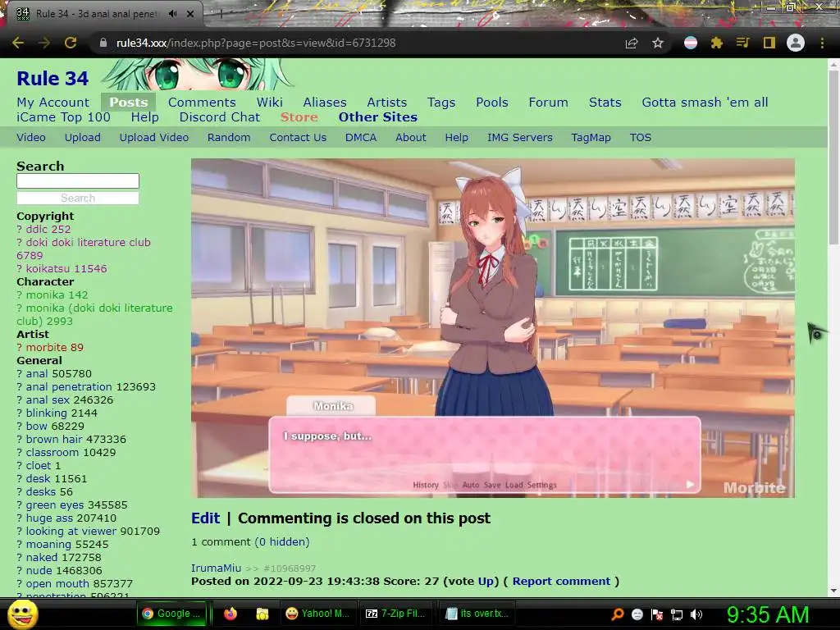Viewport: 840px width, 630px height.
Task: Toggle the browser side panel
Action: coord(769,43)
